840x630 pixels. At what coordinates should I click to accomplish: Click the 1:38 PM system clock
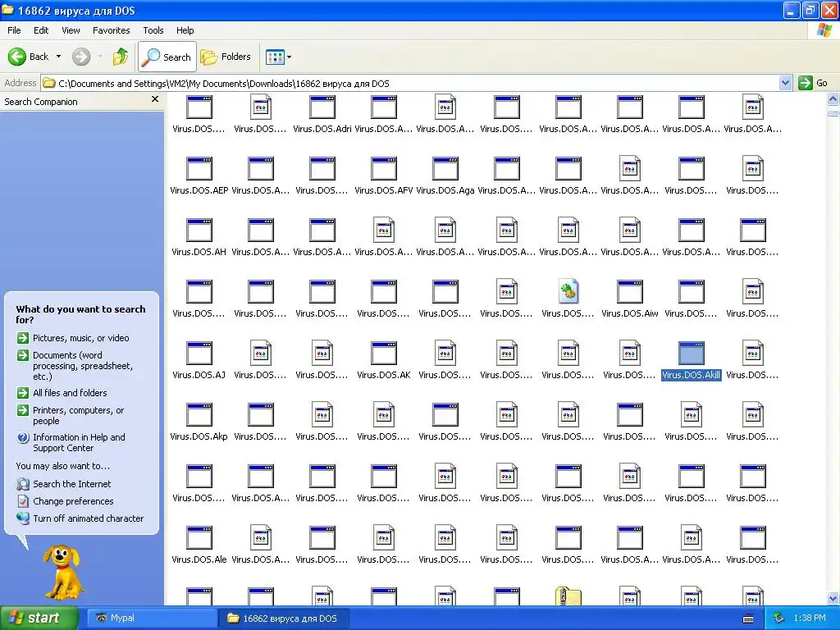click(x=810, y=619)
